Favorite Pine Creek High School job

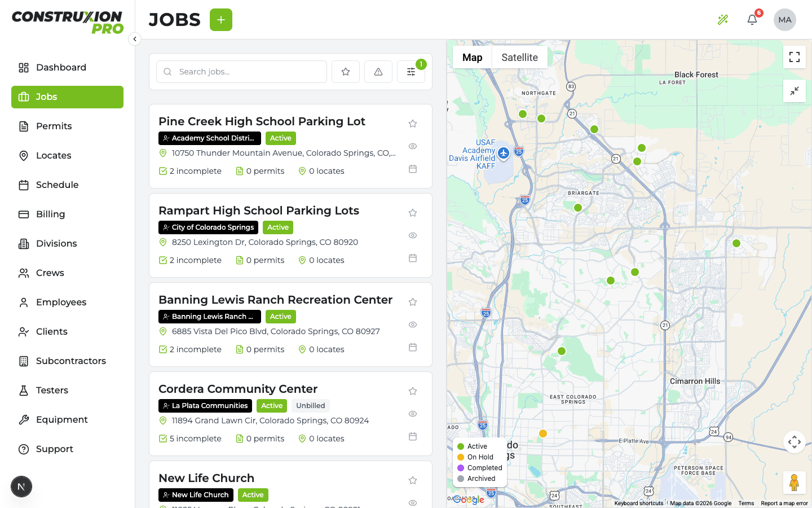pyautogui.click(x=413, y=124)
